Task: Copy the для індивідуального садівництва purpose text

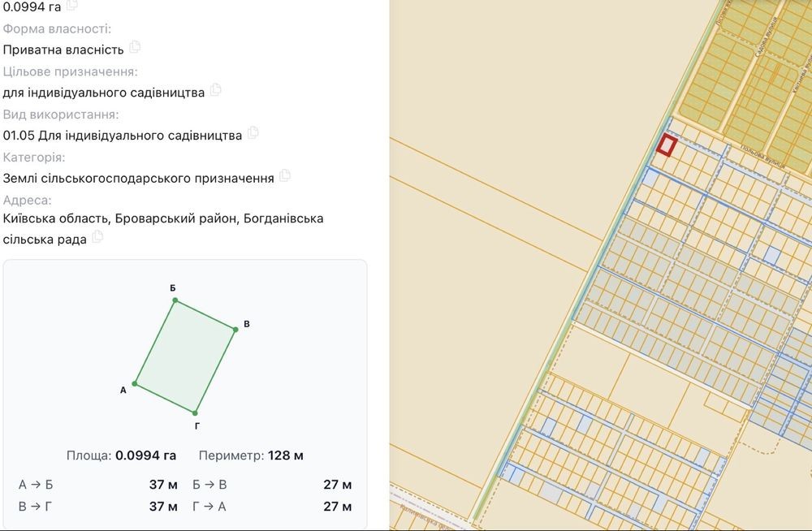Action: coord(215,89)
